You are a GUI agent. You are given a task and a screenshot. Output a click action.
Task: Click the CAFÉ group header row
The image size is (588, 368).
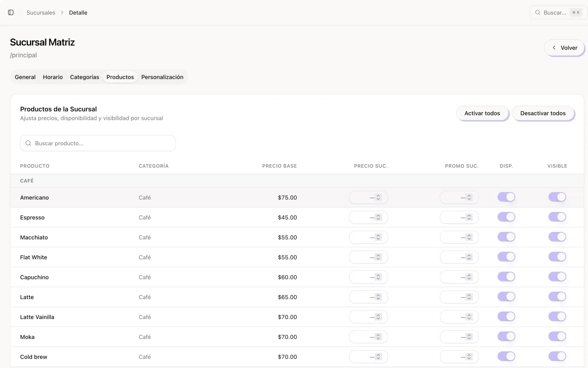(x=297, y=181)
